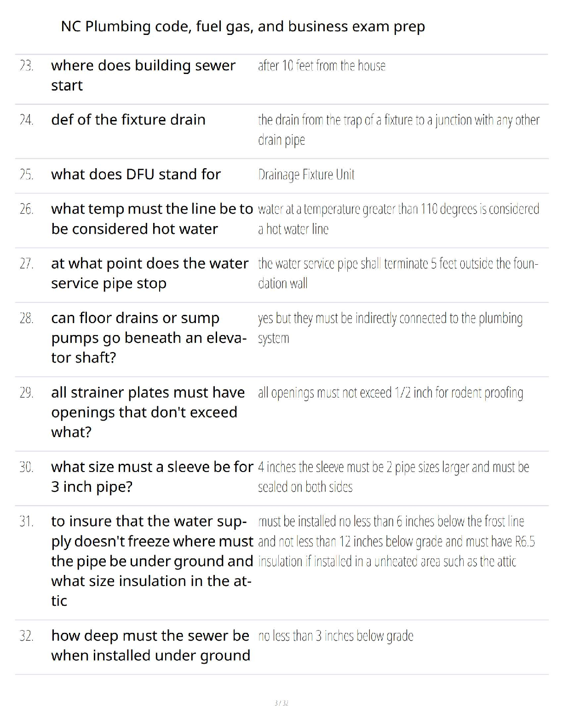
Task: Select question 23 about building sewer start
Action: [143, 75]
